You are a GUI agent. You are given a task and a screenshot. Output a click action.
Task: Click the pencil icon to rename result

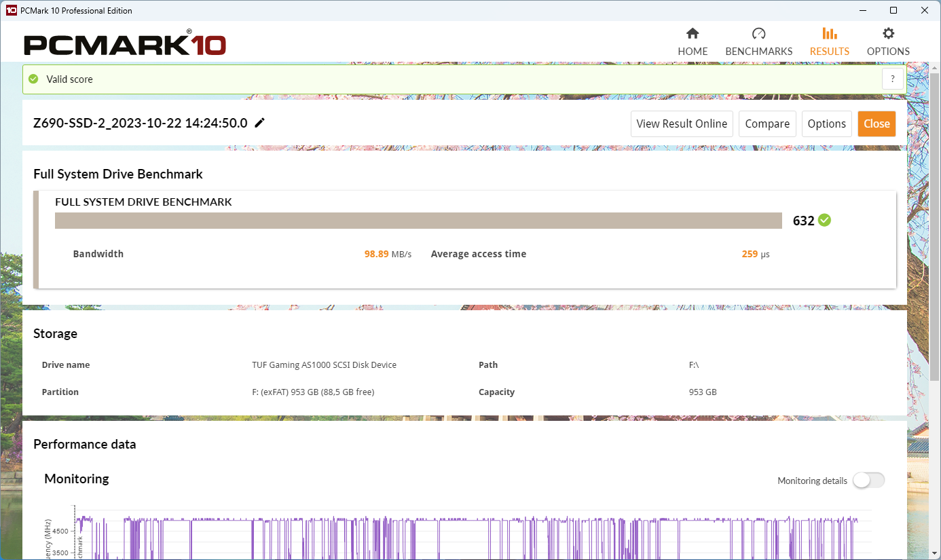point(259,123)
